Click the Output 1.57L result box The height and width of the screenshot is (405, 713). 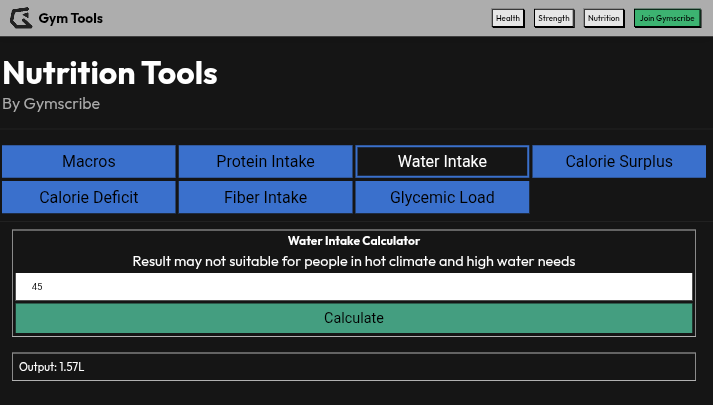(354, 367)
